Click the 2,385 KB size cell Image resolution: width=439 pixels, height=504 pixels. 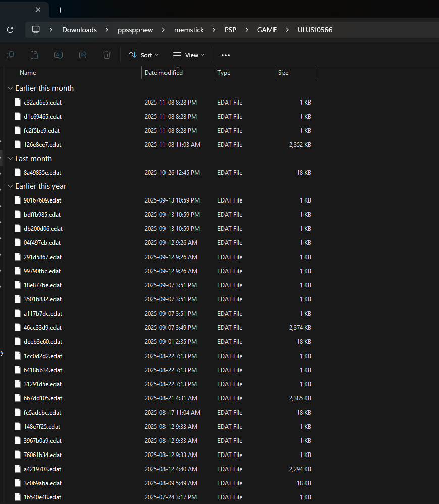point(300,398)
